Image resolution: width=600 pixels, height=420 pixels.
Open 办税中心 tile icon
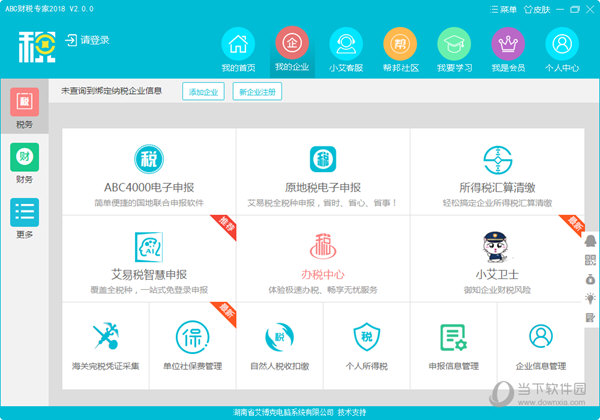click(x=323, y=246)
